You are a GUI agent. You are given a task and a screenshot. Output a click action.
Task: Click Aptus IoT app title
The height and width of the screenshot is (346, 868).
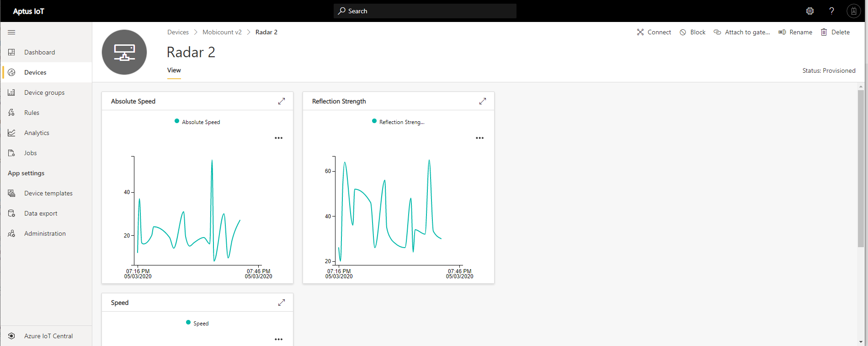tap(28, 11)
